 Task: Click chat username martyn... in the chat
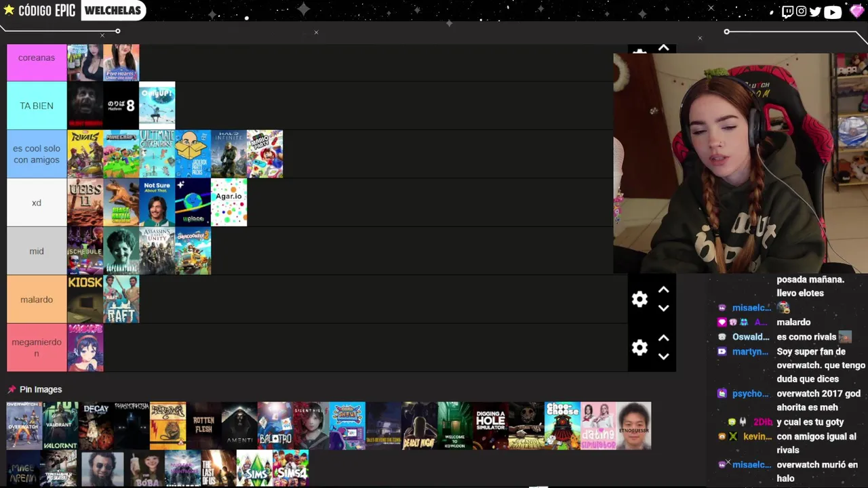click(750, 352)
